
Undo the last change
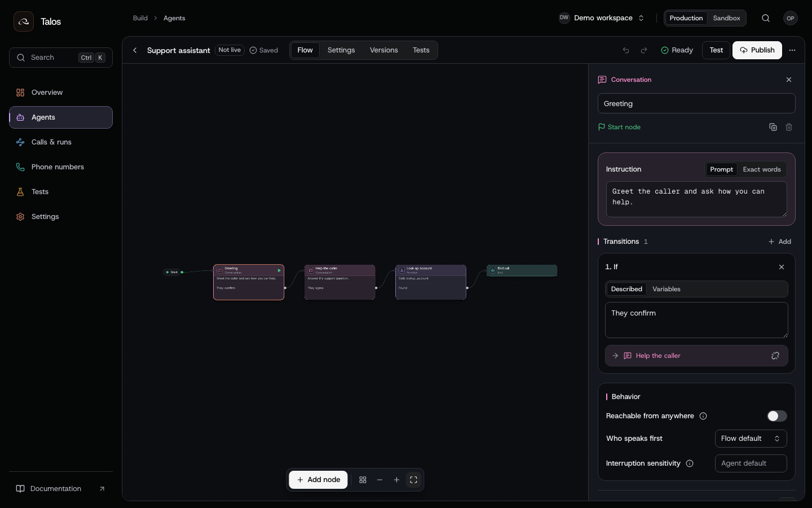tap(626, 50)
